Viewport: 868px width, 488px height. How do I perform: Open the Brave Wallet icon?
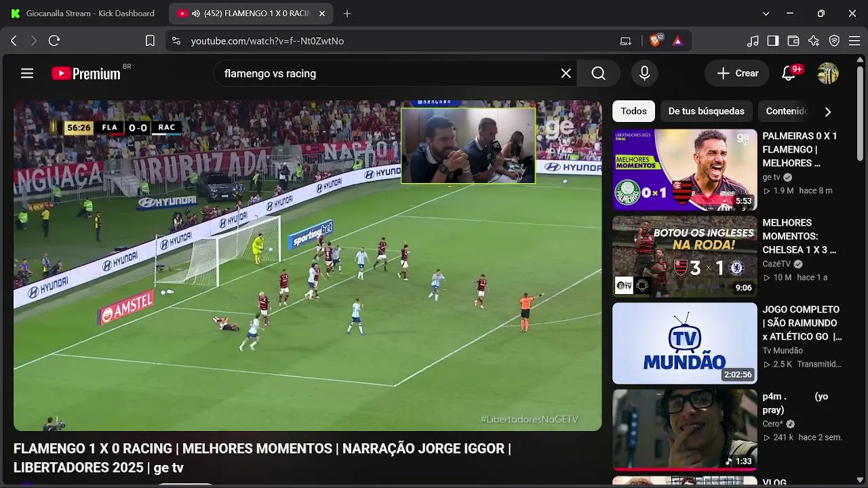point(793,41)
